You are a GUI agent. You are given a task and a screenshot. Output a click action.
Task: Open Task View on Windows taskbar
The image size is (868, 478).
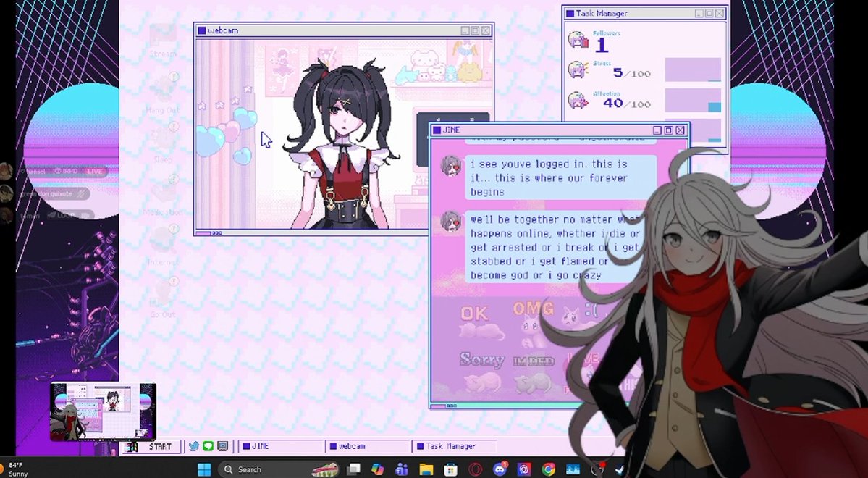(x=353, y=470)
